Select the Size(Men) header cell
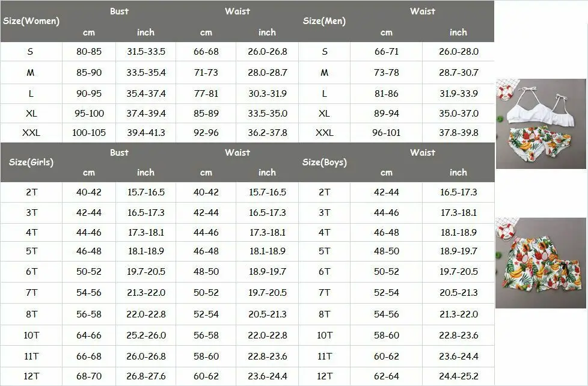The image size is (588, 386). click(x=325, y=21)
